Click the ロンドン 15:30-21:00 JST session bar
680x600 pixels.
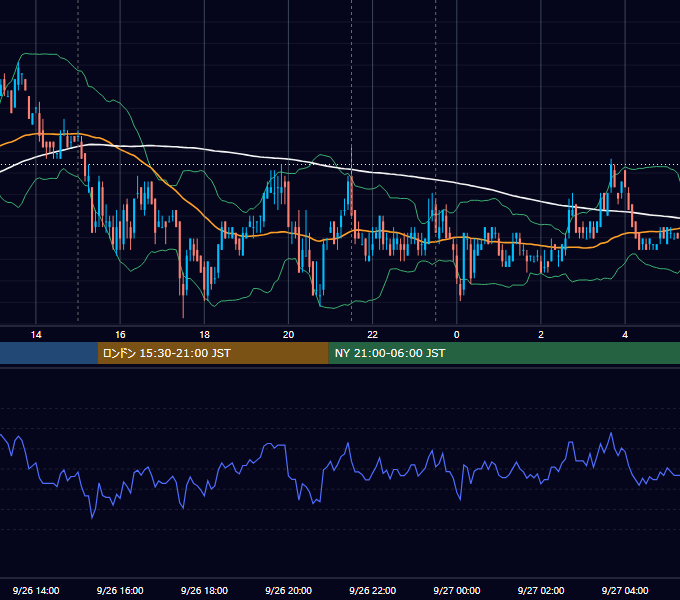point(213,353)
